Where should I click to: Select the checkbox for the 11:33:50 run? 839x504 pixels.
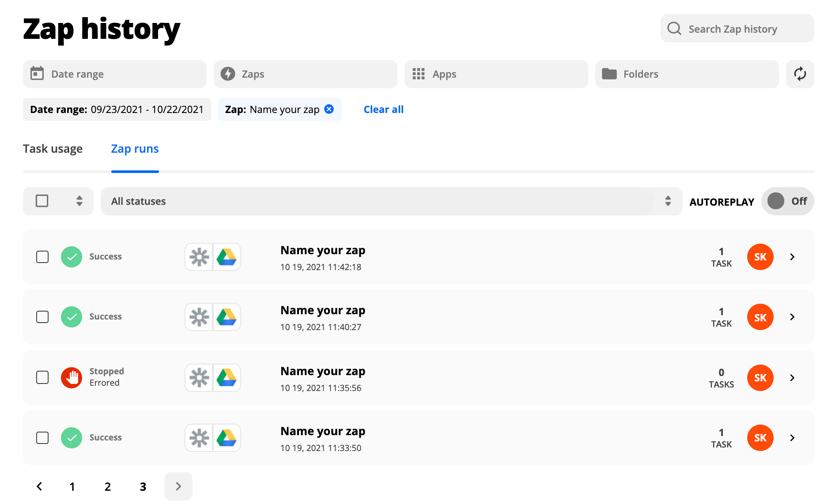[x=42, y=438]
